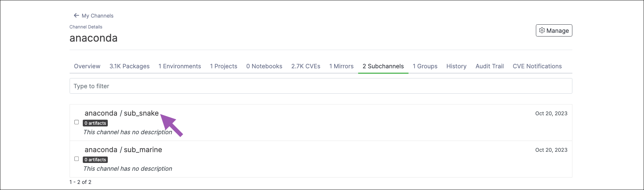
Task: Open the 1 Groups tab
Action: click(425, 66)
